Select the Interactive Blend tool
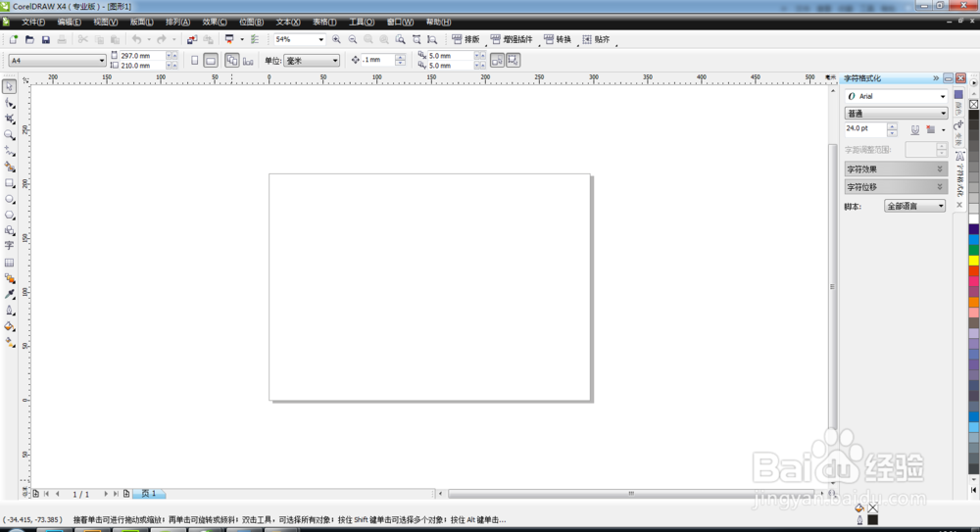 [x=10, y=278]
